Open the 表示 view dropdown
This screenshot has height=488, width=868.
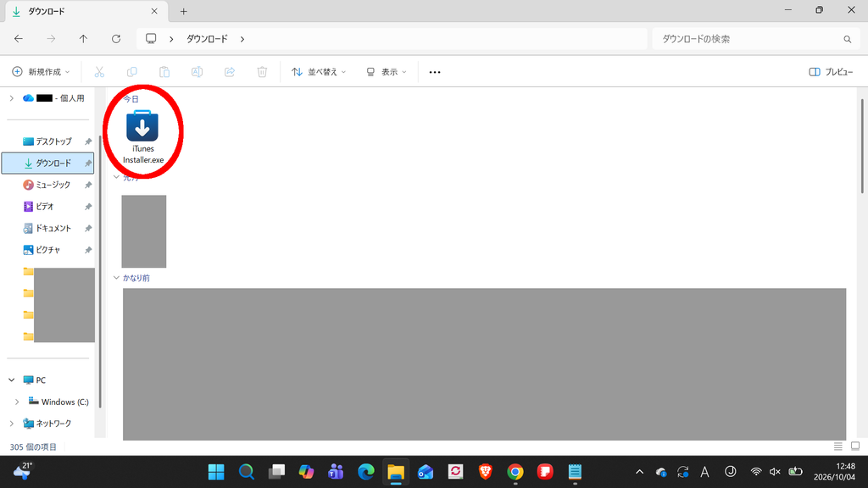point(387,72)
